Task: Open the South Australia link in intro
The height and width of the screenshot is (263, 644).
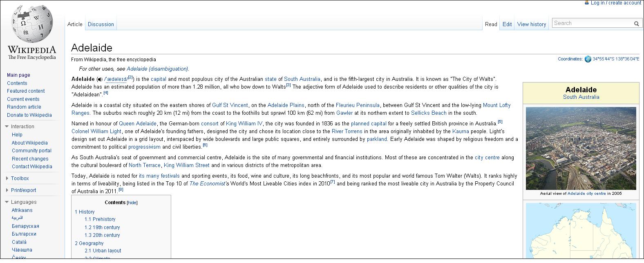Action: coord(302,79)
